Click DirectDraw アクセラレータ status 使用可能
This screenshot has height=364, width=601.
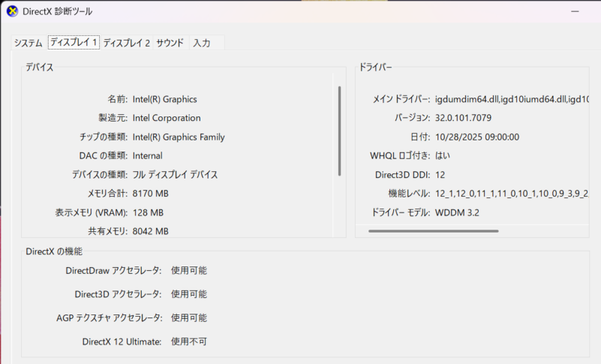(x=189, y=270)
